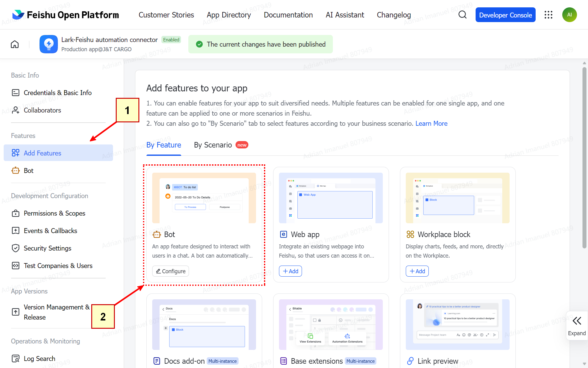Open Security Settings page

pyautogui.click(x=58, y=248)
